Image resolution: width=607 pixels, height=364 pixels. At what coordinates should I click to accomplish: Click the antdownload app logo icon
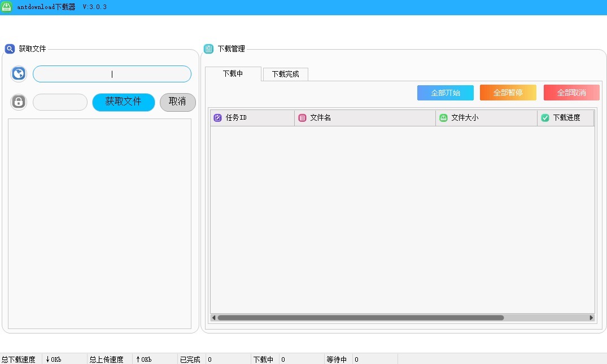(x=7, y=7)
